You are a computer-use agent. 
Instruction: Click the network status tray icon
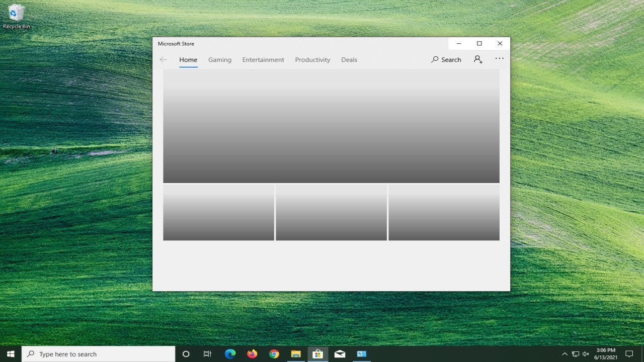(x=576, y=354)
